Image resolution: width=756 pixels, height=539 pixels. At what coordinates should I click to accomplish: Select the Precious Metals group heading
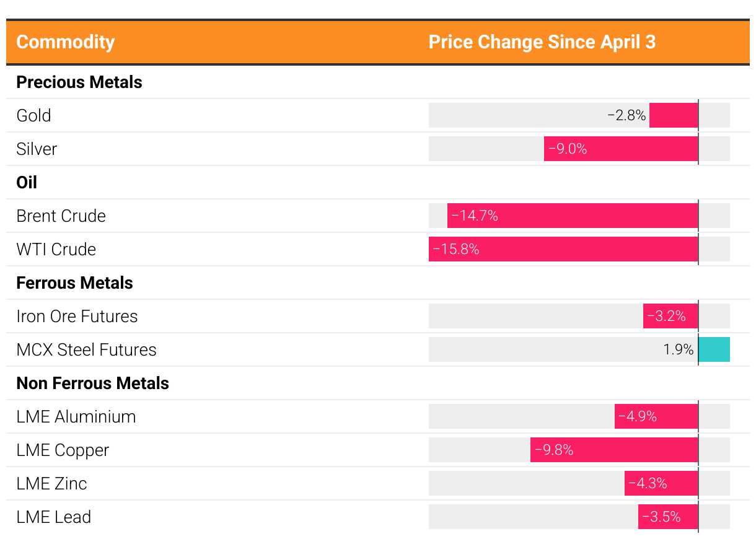coord(79,82)
